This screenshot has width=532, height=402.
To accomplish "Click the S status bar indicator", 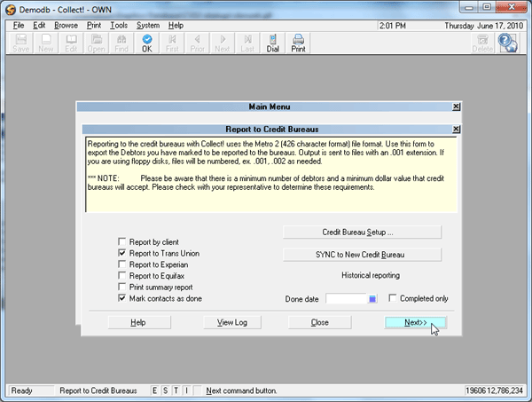I will click(x=166, y=390).
